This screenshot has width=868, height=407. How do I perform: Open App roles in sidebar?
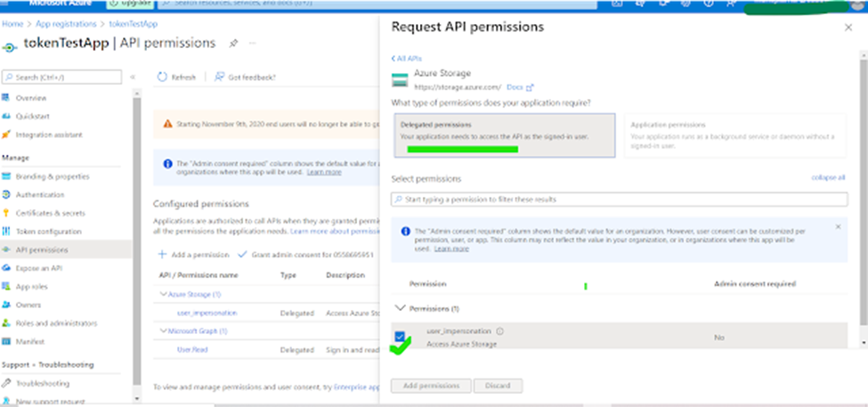click(x=31, y=287)
